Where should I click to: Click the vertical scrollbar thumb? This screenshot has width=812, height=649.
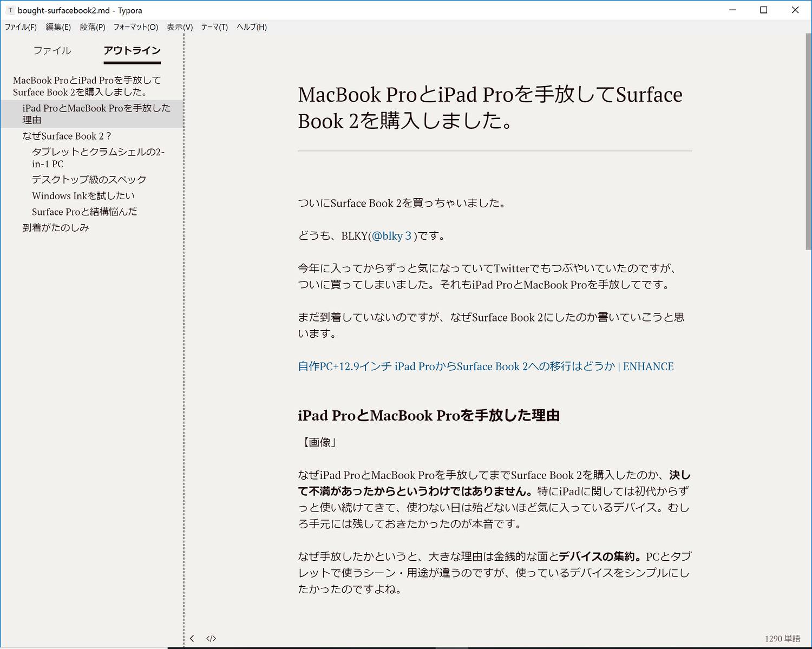click(809, 141)
